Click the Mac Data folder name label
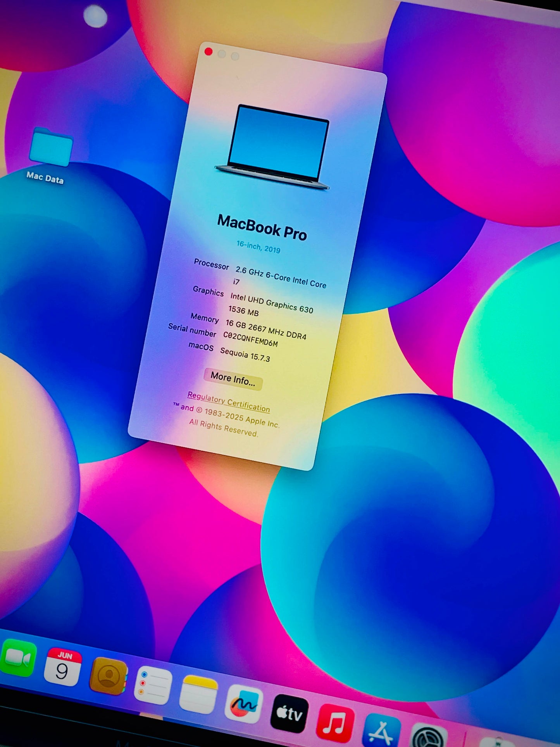560x747 pixels. click(x=45, y=178)
